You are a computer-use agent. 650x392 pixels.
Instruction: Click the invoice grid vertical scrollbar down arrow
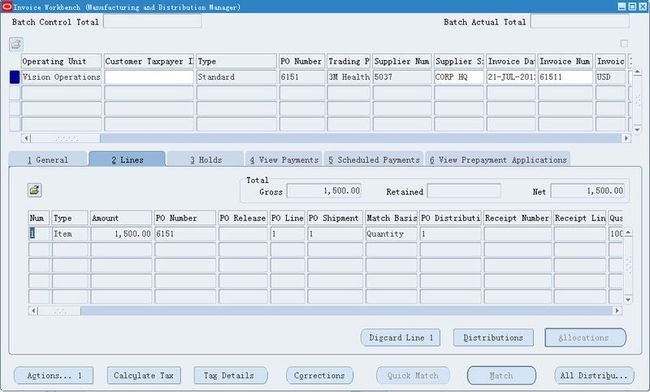pyautogui.click(x=637, y=130)
